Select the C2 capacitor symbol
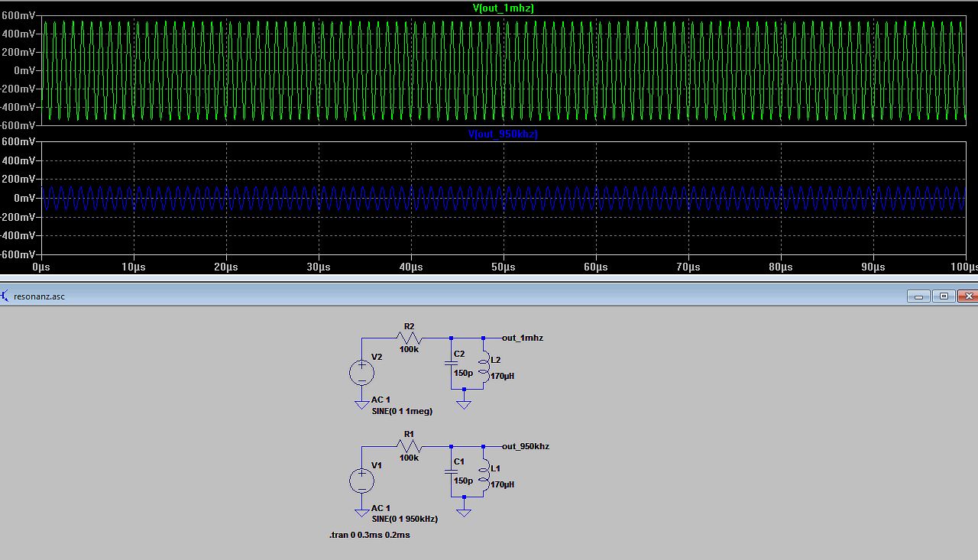978x560 pixels. [451, 363]
